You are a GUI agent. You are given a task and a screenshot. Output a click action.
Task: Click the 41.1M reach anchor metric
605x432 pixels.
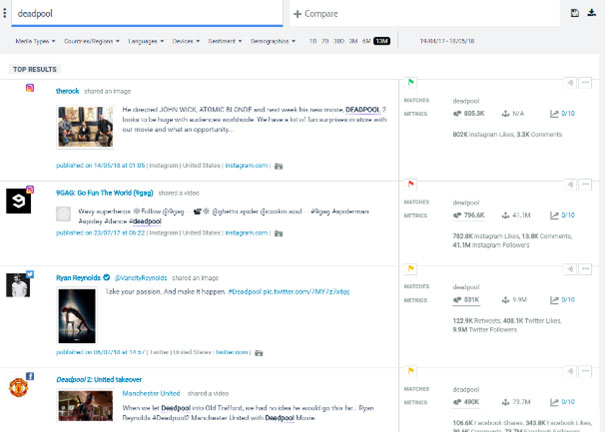(516, 215)
